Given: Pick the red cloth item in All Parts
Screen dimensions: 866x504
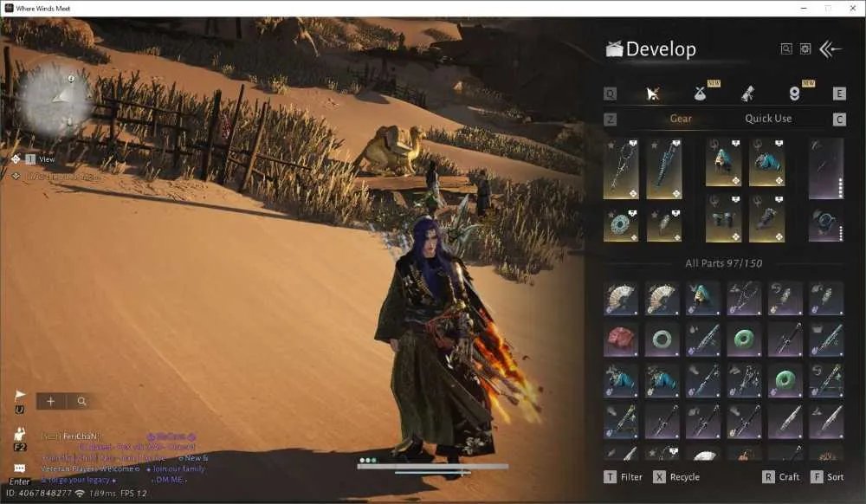Looking at the screenshot, I should coord(621,339).
